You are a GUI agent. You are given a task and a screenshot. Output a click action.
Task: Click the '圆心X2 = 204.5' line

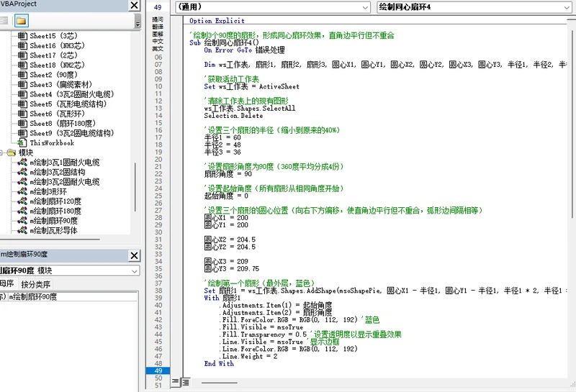pyautogui.click(x=230, y=240)
